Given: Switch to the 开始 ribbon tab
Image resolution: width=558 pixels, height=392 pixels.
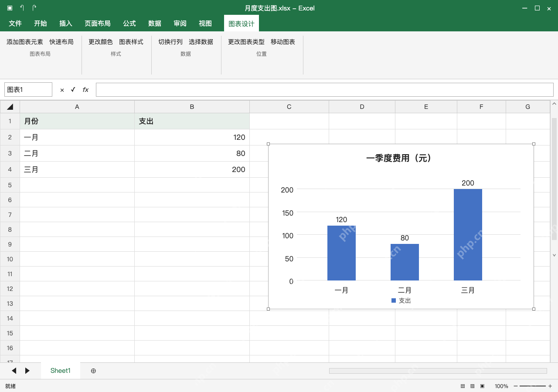Looking at the screenshot, I should pyautogui.click(x=41, y=24).
